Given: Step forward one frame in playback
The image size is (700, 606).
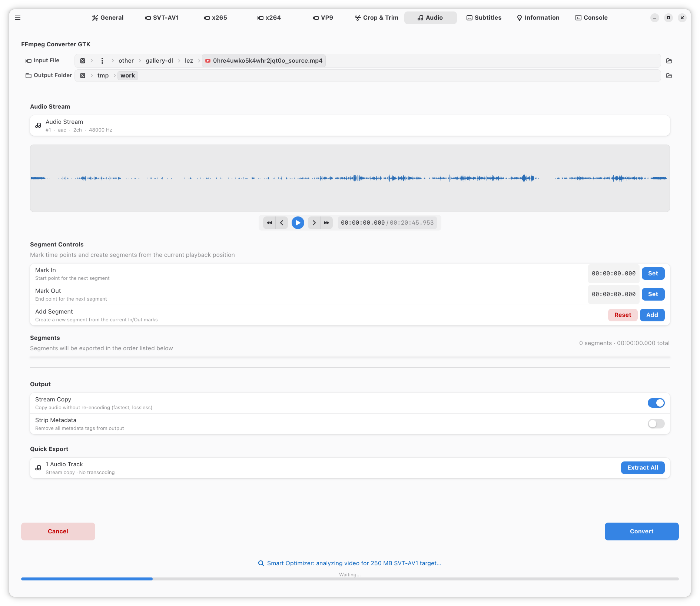Looking at the screenshot, I should pyautogui.click(x=314, y=223).
